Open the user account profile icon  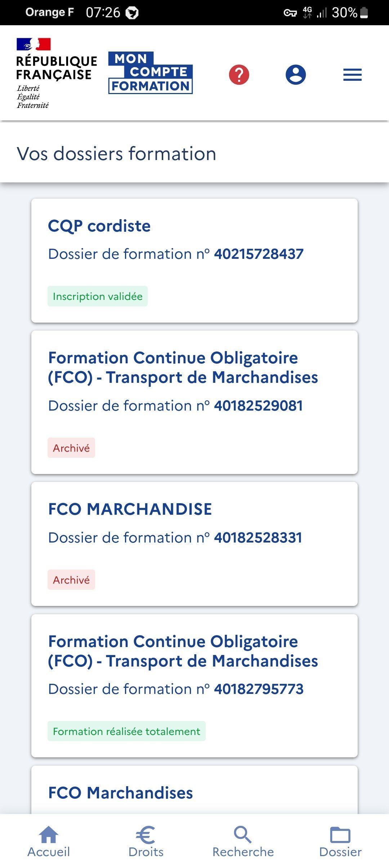[x=296, y=75]
